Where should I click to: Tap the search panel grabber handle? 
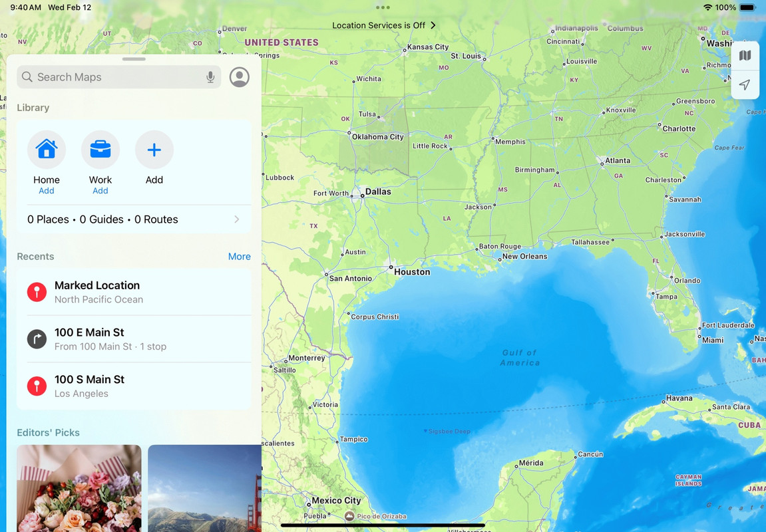click(134, 59)
